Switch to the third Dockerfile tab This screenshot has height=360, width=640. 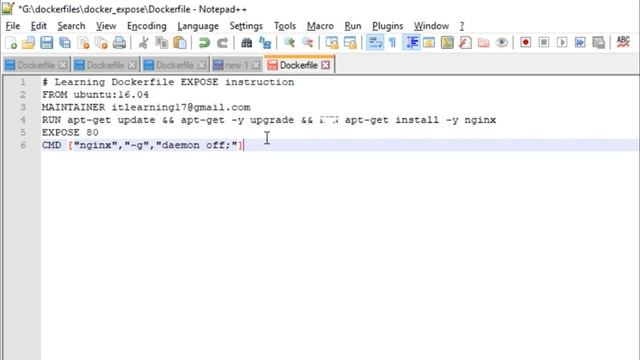coord(175,65)
